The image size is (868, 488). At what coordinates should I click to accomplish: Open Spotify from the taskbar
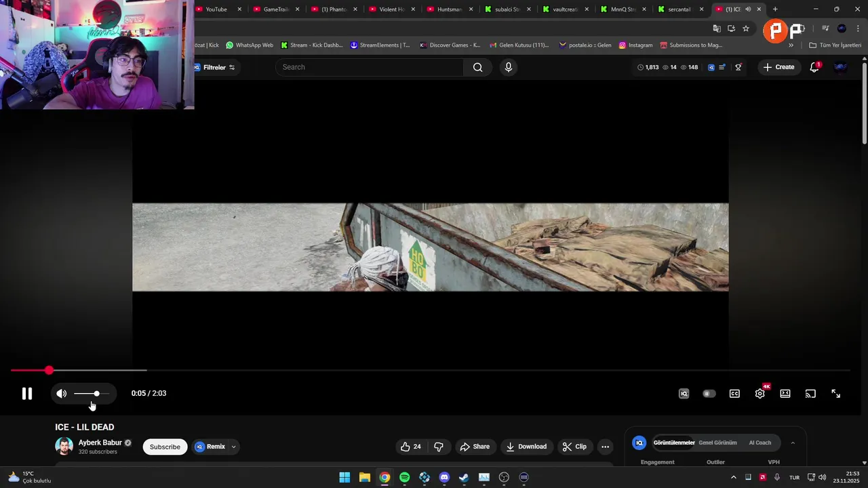coord(405,477)
